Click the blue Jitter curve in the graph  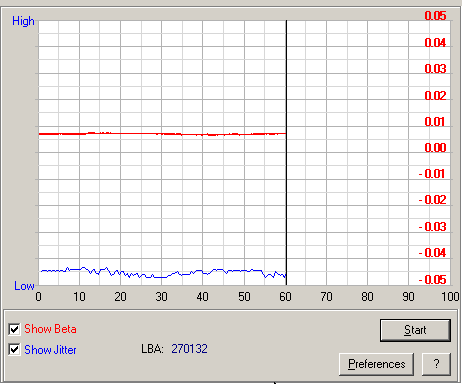coord(163,273)
